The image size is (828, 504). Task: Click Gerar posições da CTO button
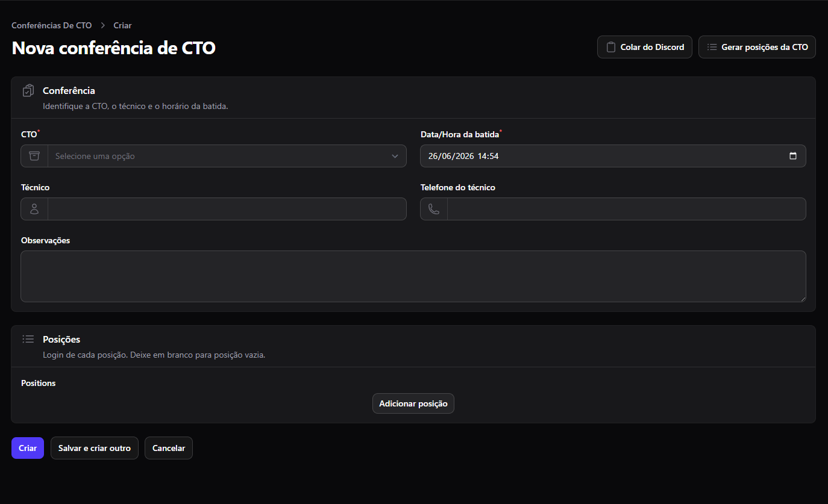pyautogui.click(x=757, y=47)
